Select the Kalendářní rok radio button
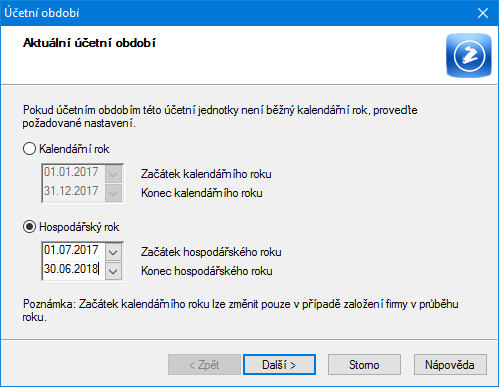This screenshot has width=499, height=387. click(x=29, y=149)
